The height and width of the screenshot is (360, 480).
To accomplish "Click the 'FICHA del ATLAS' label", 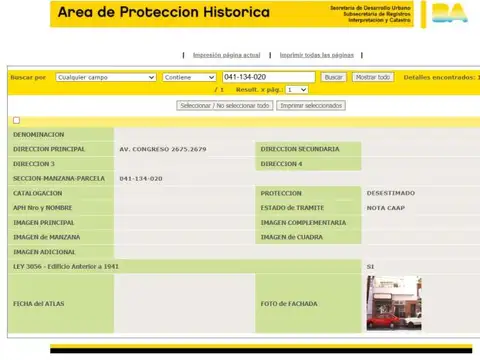I will [x=39, y=304].
